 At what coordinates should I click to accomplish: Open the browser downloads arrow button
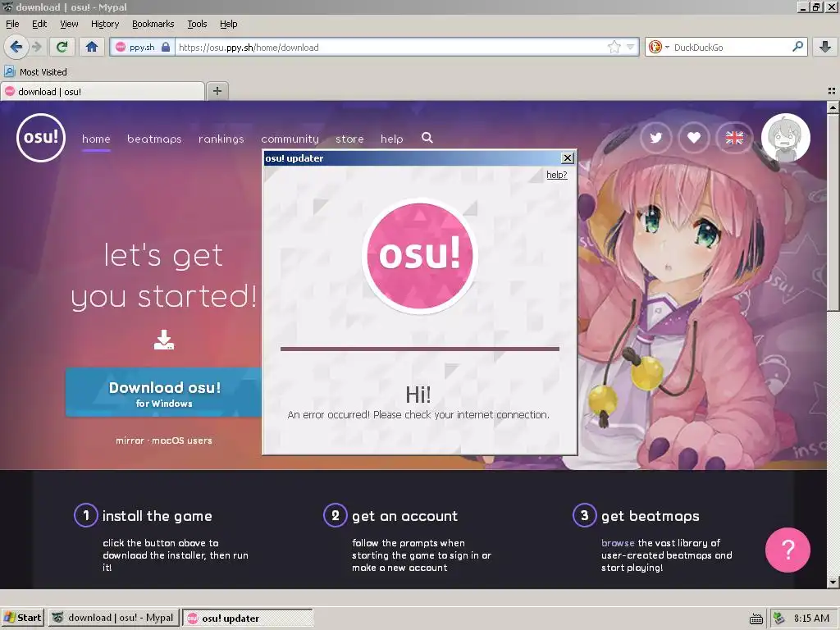(x=825, y=47)
